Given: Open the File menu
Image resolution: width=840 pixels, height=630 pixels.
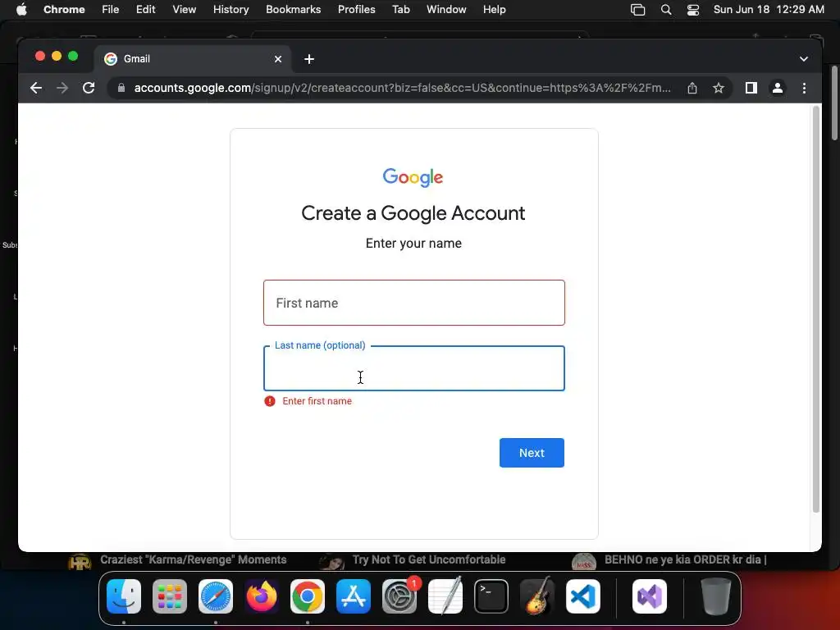Looking at the screenshot, I should pos(111,9).
